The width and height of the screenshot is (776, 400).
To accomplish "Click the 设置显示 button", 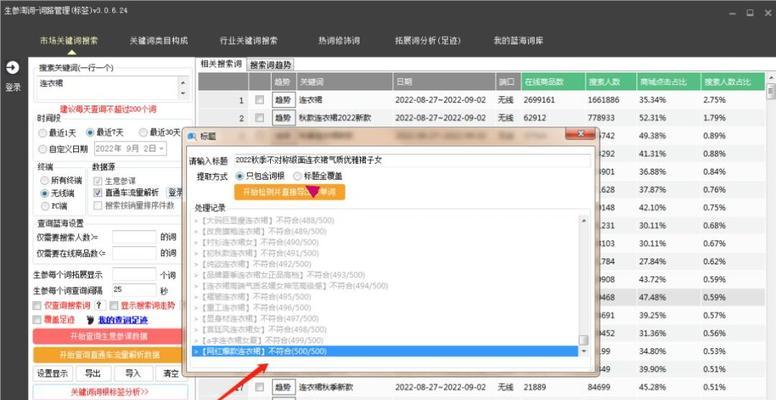I will click(x=52, y=373).
